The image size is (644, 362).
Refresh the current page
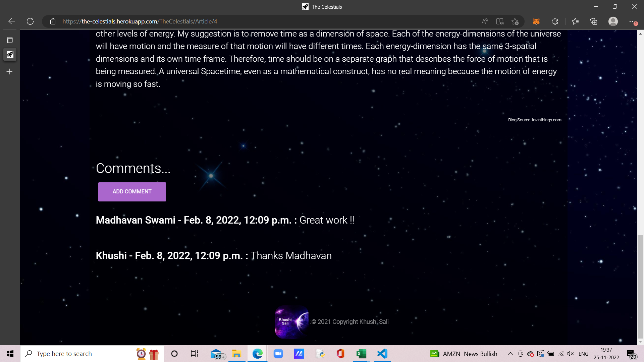point(30,21)
